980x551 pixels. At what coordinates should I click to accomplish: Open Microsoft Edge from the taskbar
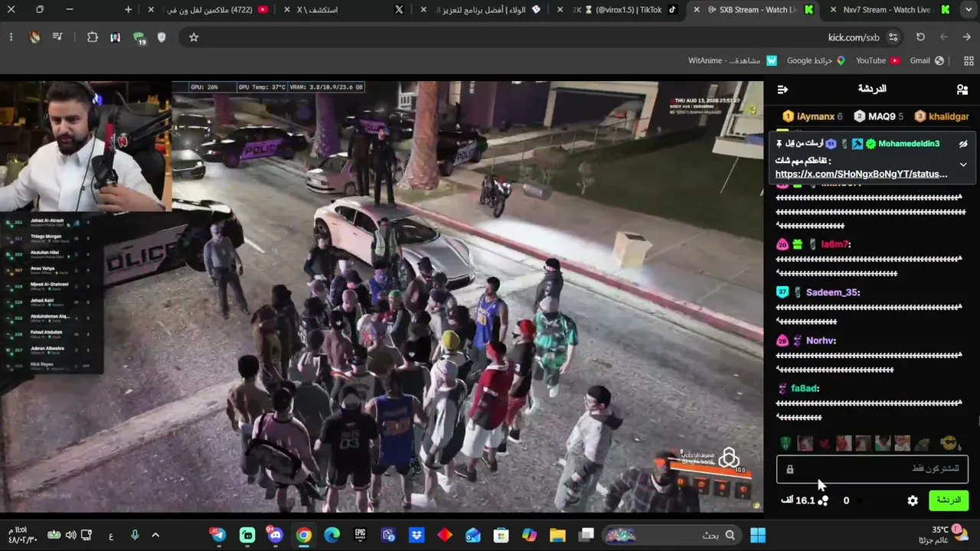click(332, 535)
